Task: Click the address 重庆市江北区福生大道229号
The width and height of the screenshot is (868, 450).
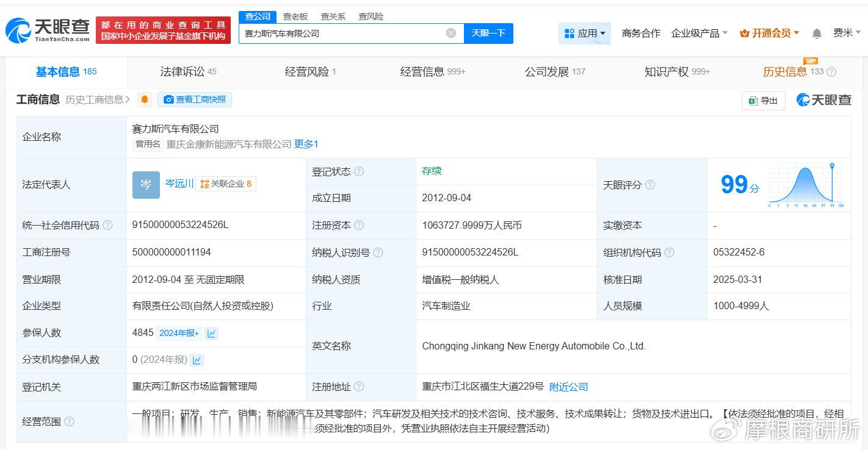Action: 482,387
